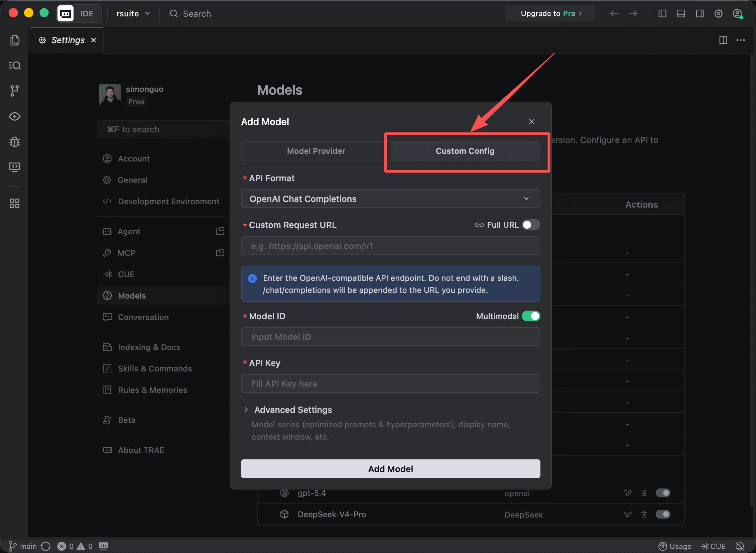Click the edit icon for gpt-5.4 model
Viewport: 756px width, 553px height.
(x=628, y=493)
